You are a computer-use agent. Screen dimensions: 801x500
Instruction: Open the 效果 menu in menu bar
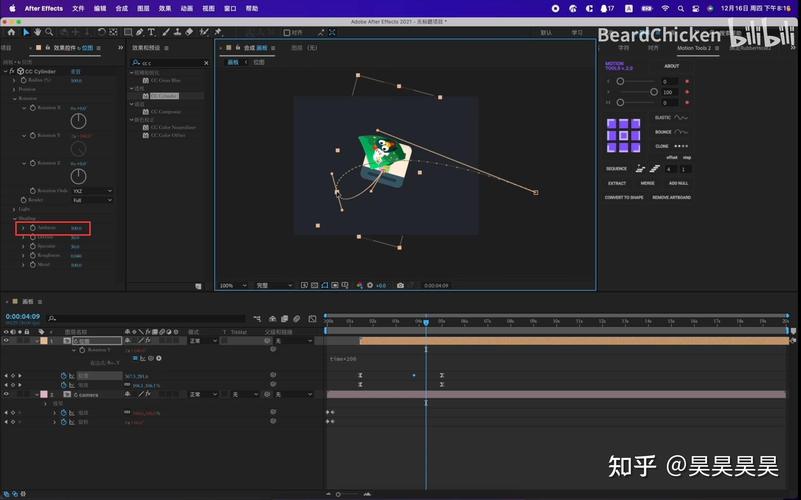164,8
